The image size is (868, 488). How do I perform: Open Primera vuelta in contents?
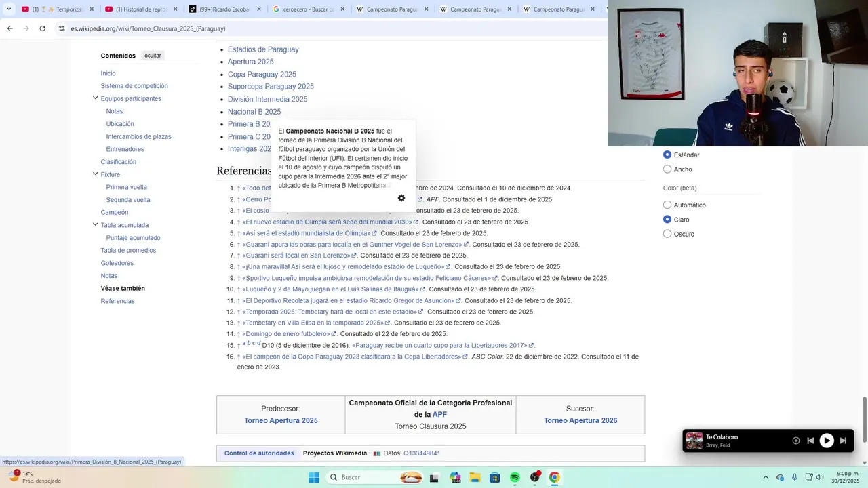(x=126, y=187)
